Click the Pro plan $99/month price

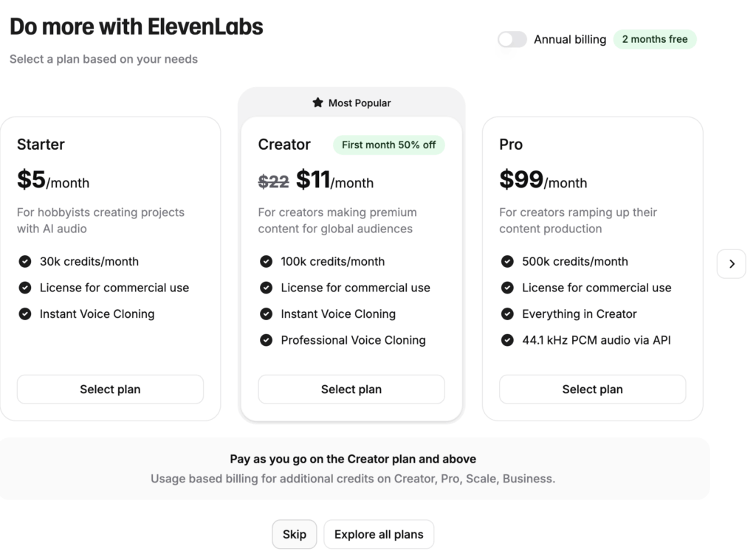click(543, 180)
